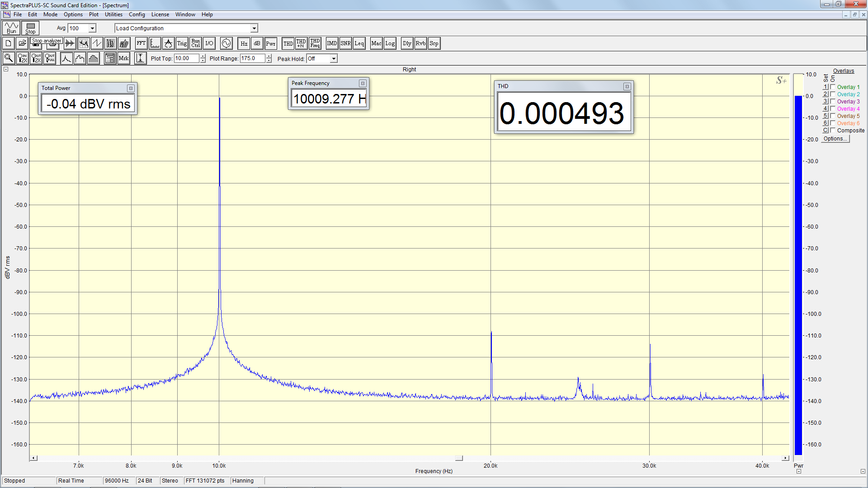Viewport: 868px width, 488px height.
Task: Open the Load Configuration dropdown
Action: pyautogui.click(x=254, y=28)
